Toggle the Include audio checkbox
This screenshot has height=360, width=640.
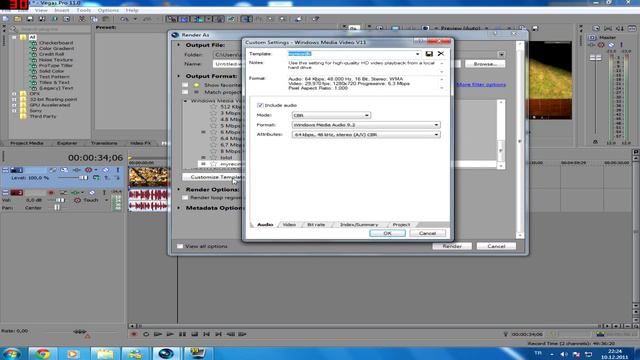[x=260, y=105]
